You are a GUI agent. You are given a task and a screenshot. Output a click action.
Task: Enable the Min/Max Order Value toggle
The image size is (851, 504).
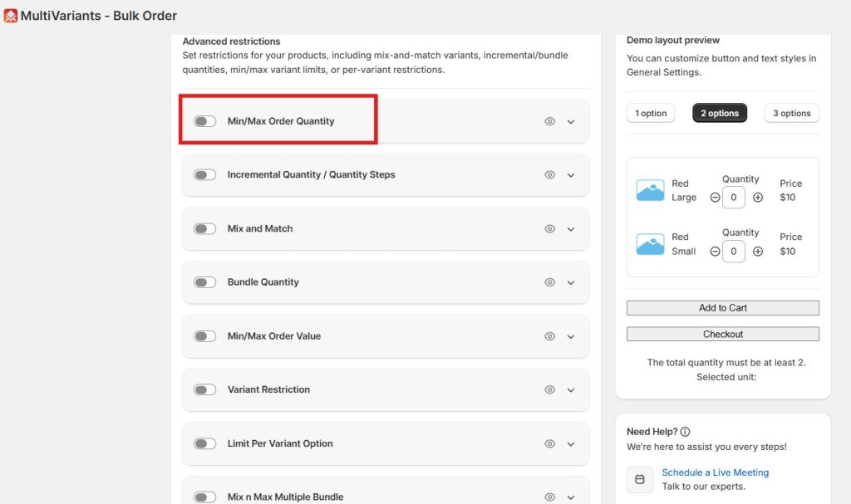[204, 335]
